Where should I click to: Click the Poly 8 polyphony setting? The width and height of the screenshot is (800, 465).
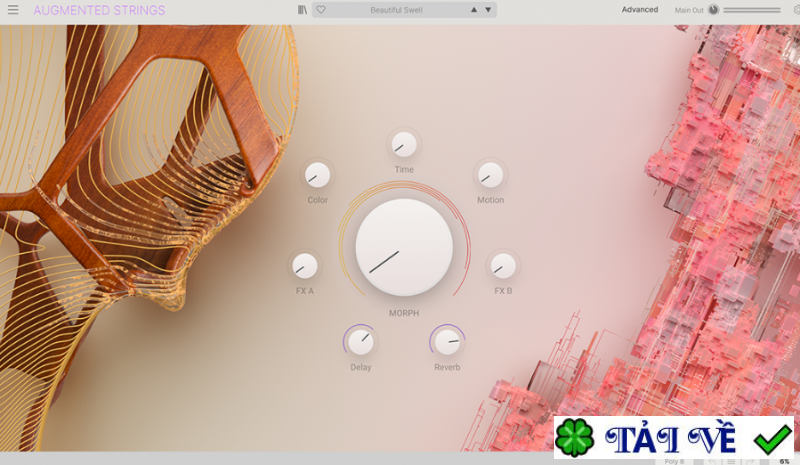[x=674, y=461]
